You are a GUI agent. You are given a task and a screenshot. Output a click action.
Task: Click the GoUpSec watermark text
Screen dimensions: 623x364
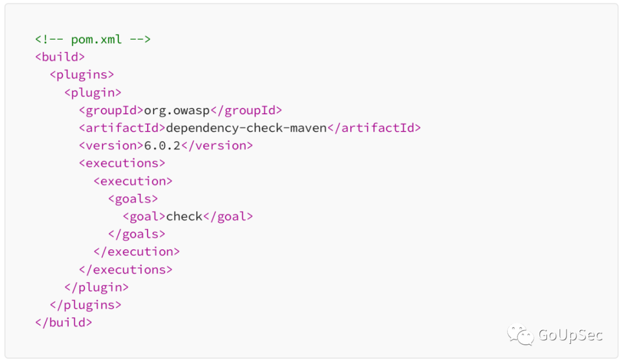tap(571, 335)
